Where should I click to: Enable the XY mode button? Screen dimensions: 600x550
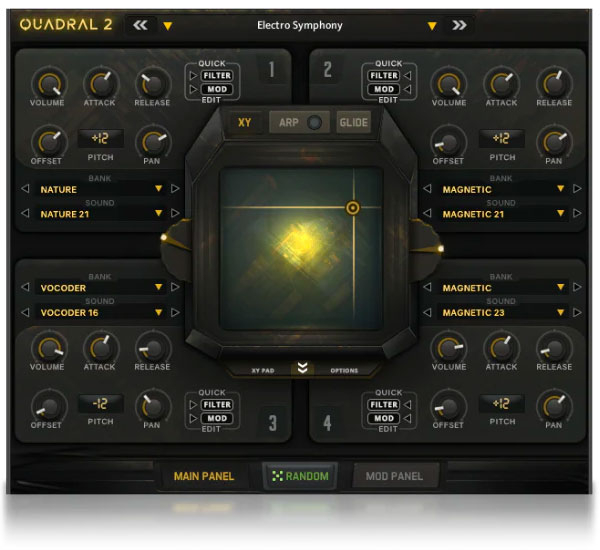tap(244, 123)
